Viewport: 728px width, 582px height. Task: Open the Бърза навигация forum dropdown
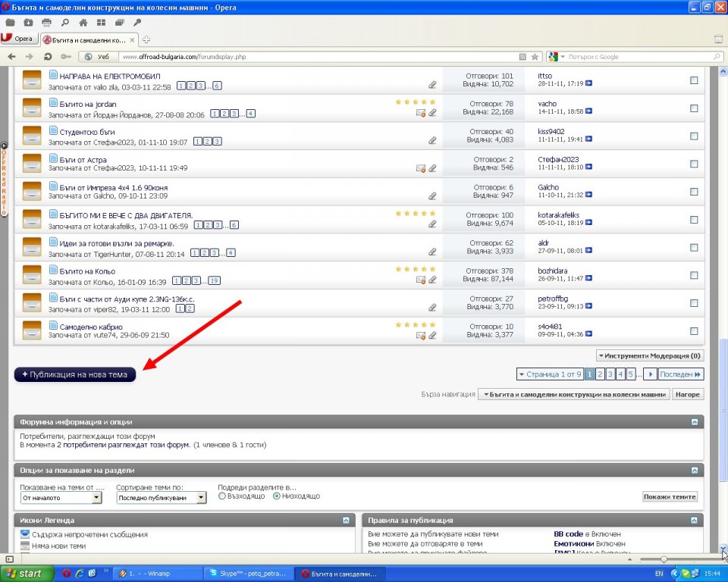click(x=574, y=395)
